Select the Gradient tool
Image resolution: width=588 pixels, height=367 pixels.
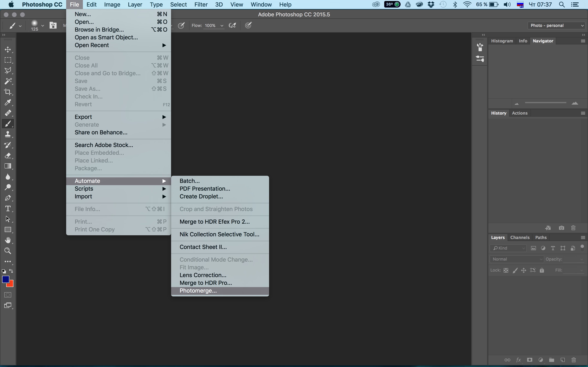tap(8, 166)
